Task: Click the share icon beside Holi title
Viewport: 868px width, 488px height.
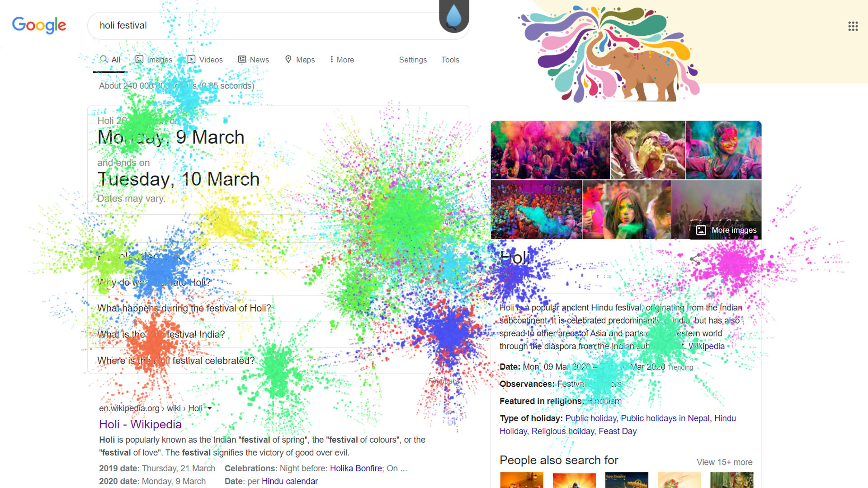Action: click(x=695, y=259)
